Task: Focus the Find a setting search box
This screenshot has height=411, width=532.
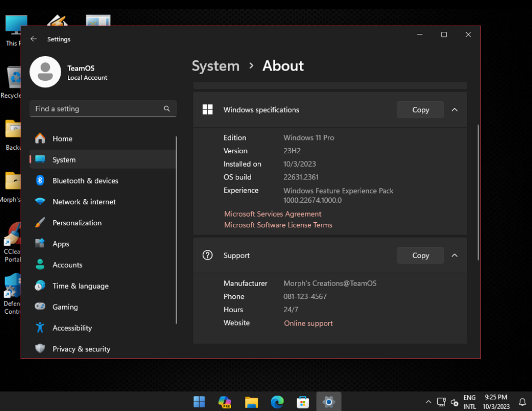Action: pos(103,109)
